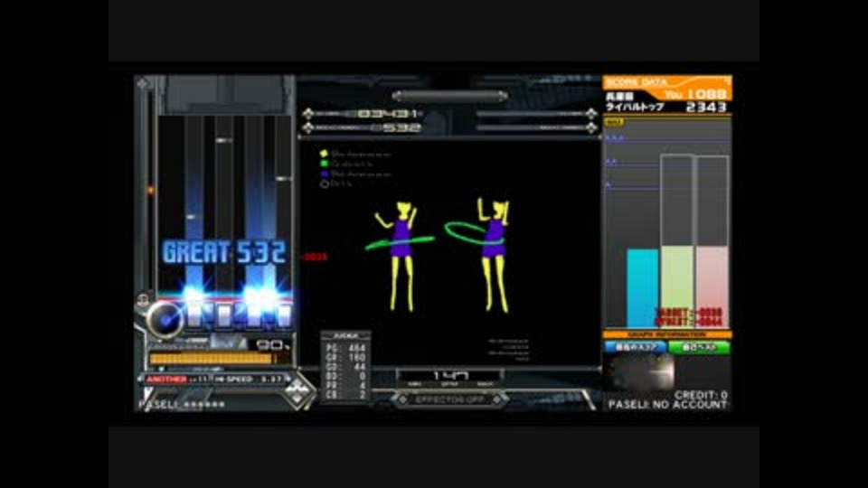Click the right diamond ornament on score row
The width and height of the screenshot is (868, 488).
pyautogui.click(x=591, y=114)
